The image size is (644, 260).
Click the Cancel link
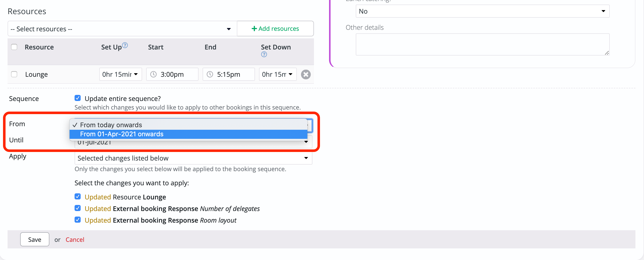tap(75, 239)
